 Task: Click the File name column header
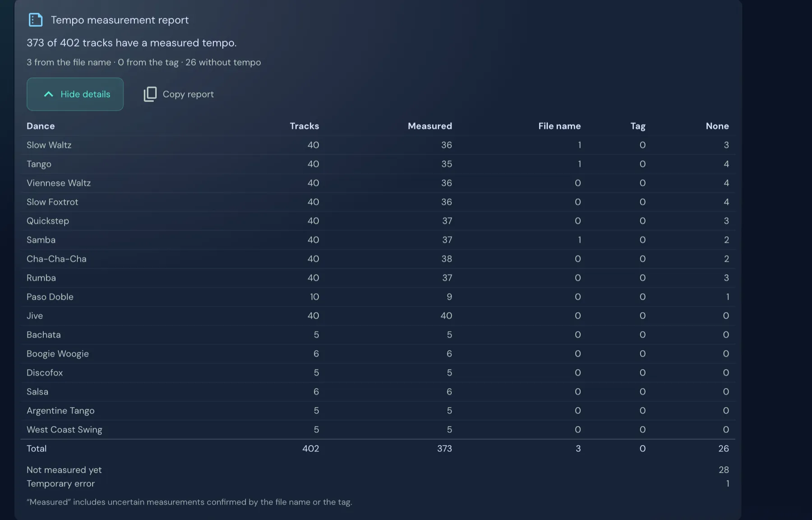[x=559, y=126]
